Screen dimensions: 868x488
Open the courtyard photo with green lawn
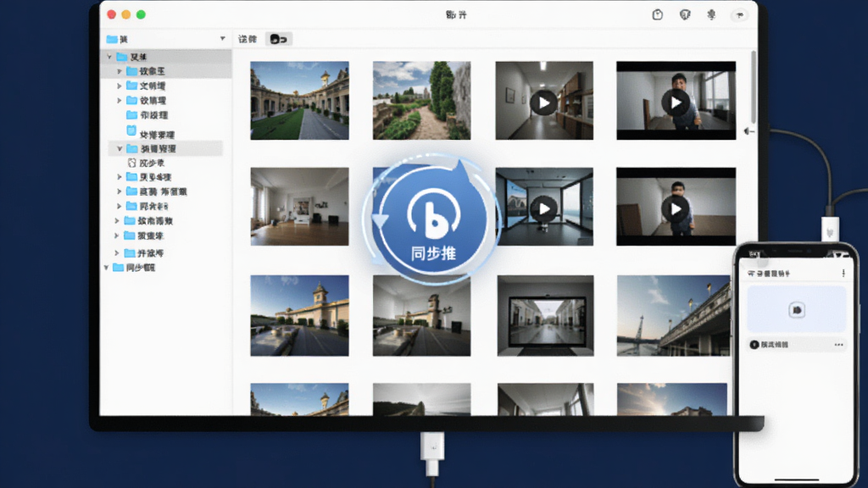299,100
